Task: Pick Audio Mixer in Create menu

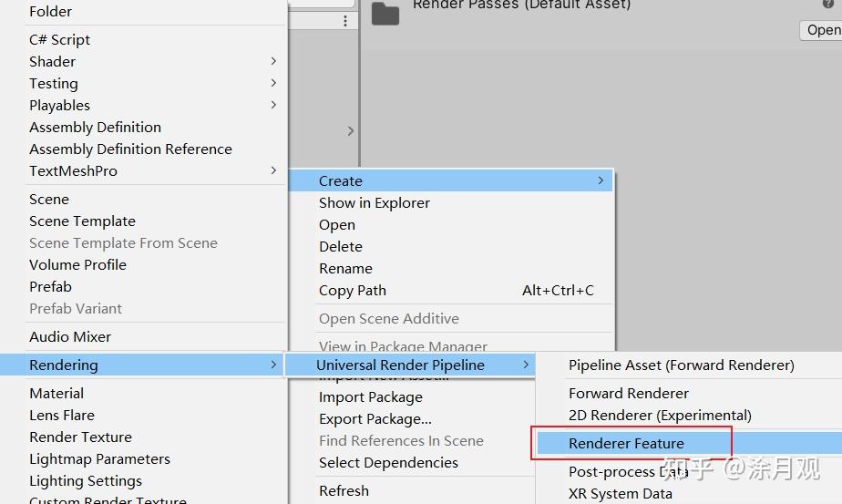Action: click(x=70, y=336)
